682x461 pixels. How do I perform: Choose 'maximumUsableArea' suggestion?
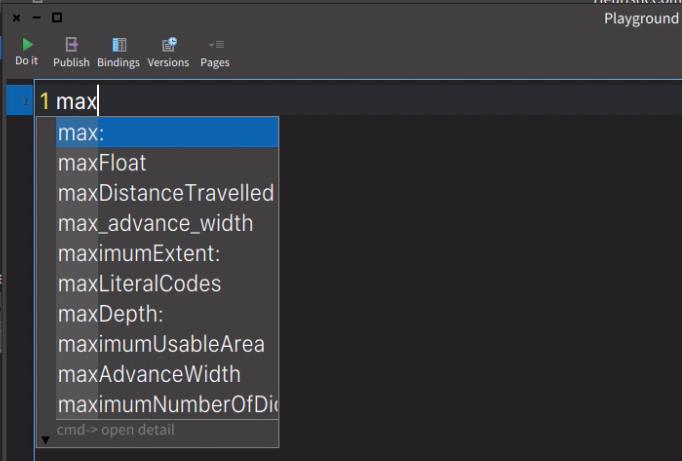tap(167, 344)
